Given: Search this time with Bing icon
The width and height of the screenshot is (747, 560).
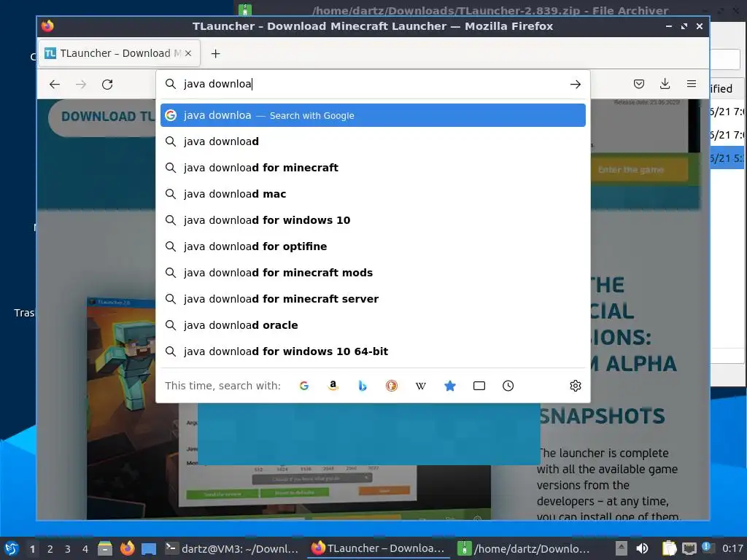Looking at the screenshot, I should tap(363, 386).
